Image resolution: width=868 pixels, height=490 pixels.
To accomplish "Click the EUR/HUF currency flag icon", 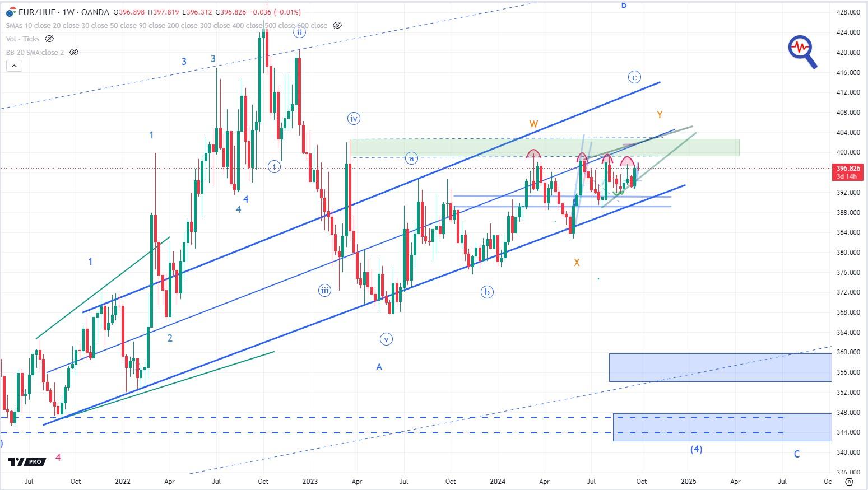I will pyautogui.click(x=10, y=12).
